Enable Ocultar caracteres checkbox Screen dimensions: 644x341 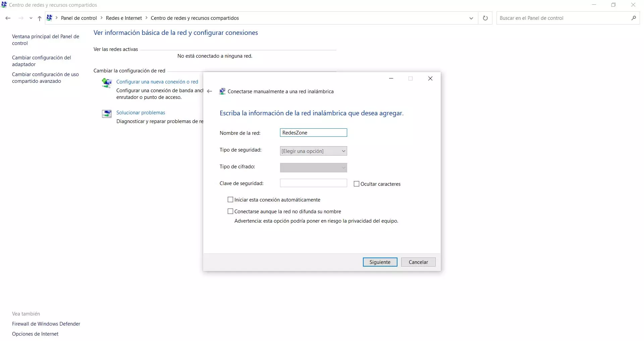coord(357,184)
